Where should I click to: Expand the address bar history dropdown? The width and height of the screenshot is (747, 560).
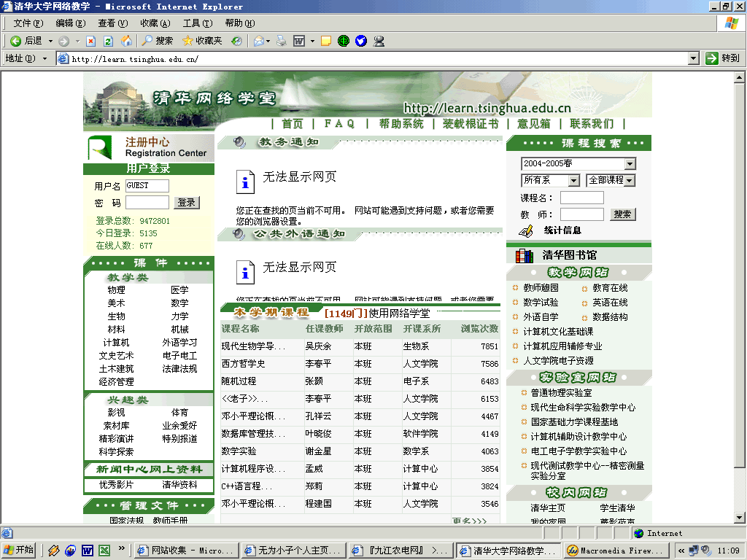coord(694,58)
